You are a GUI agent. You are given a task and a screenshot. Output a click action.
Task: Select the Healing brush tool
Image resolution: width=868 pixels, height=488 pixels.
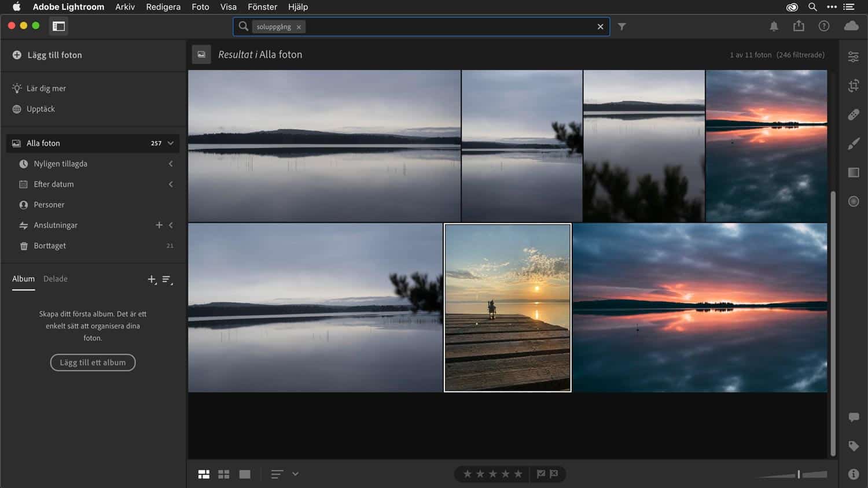tap(853, 114)
